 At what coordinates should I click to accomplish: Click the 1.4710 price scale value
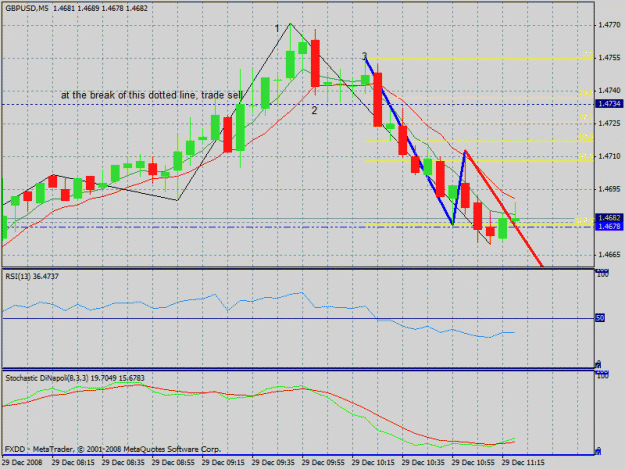pos(609,156)
